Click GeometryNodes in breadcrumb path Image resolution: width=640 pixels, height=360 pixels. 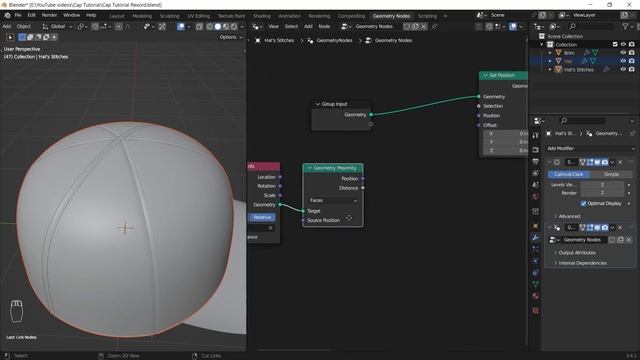[334, 40]
